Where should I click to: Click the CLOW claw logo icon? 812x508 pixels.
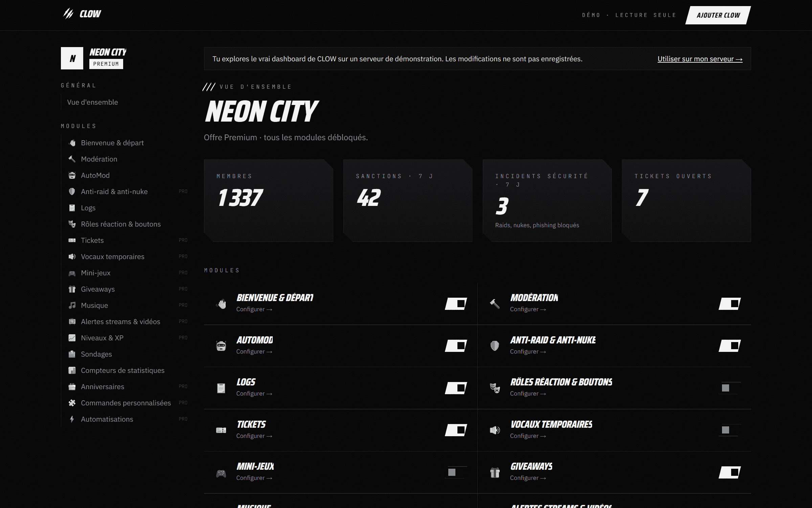(68, 14)
